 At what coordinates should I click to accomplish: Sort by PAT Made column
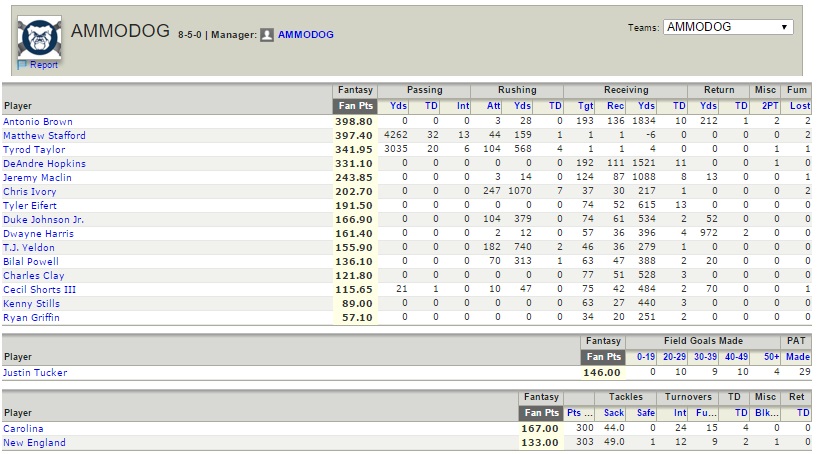798,357
